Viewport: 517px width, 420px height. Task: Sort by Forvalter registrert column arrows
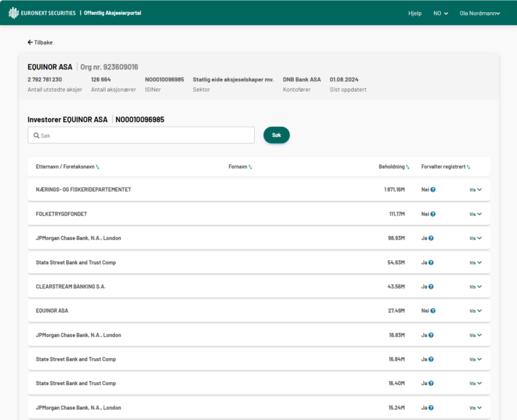tap(468, 167)
